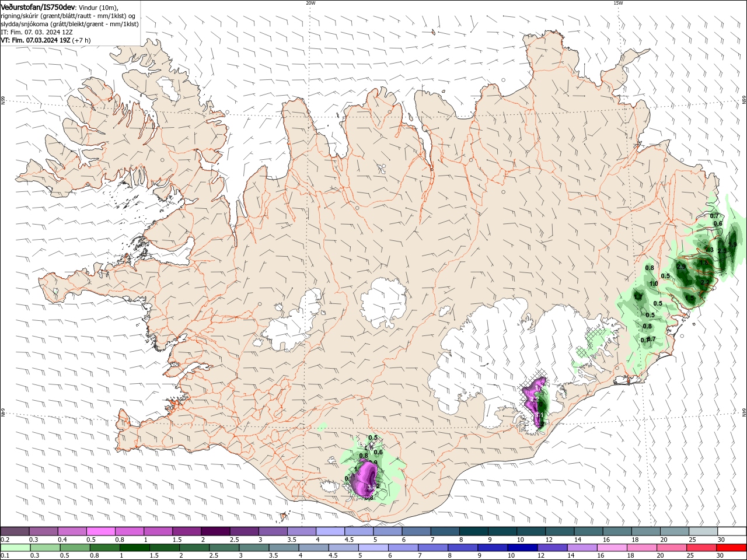Click the snow scale swatch above the 1 label
This screenshot has height=560, width=747.
[158, 531]
